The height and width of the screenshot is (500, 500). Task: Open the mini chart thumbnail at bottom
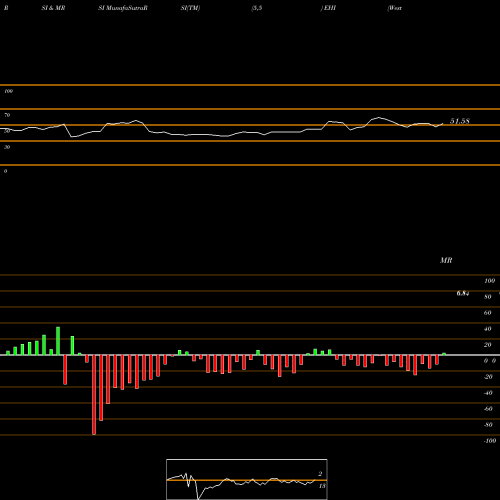click(247, 479)
